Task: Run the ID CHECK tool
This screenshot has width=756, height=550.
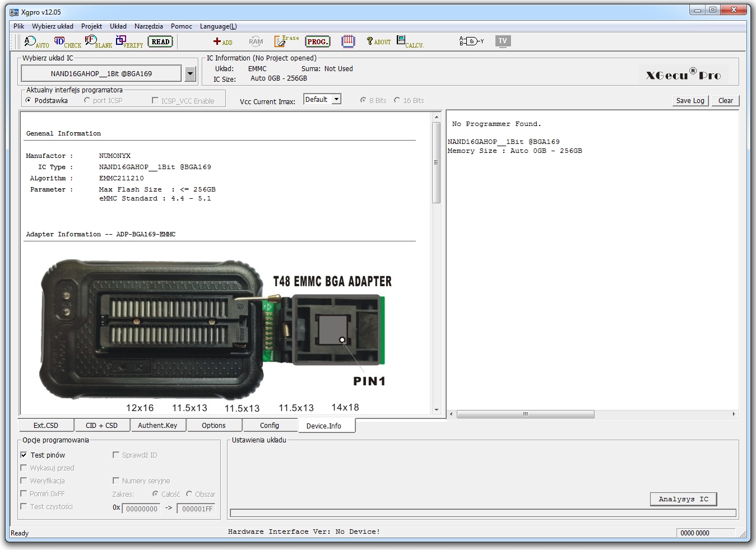Action: 67,41
